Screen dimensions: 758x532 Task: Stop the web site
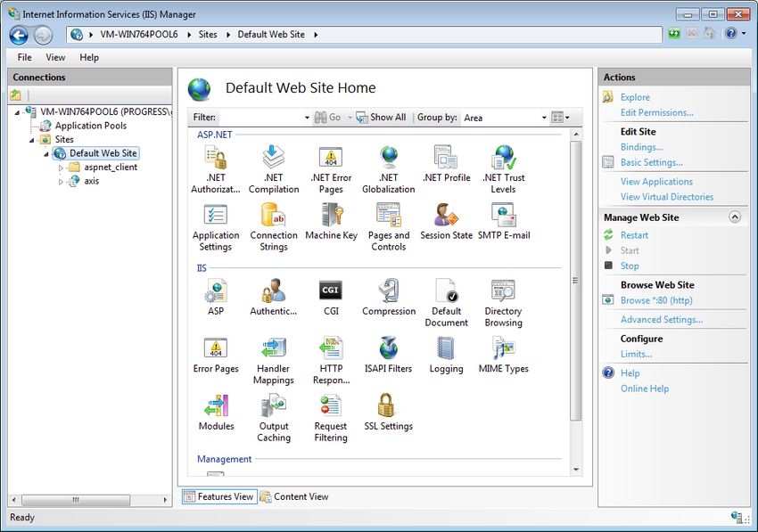coord(630,266)
